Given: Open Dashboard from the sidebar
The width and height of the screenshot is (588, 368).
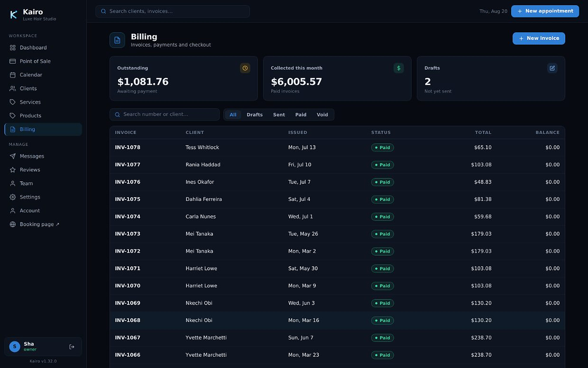Looking at the screenshot, I should coord(43,47).
